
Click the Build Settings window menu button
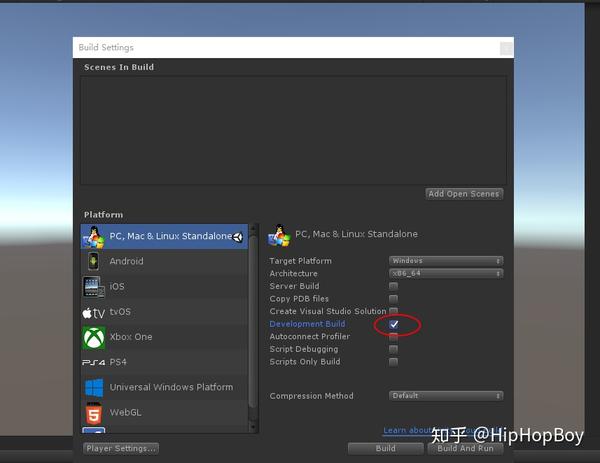coord(506,49)
